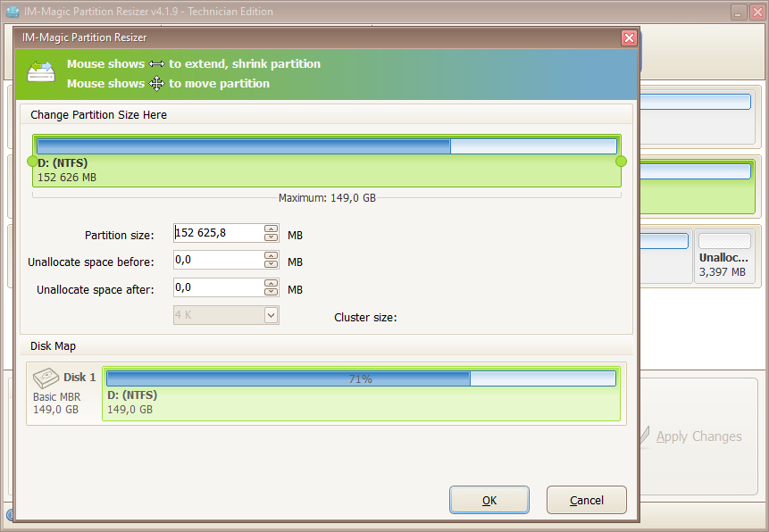Open the 4 K cluster size dropdown
This screenshot has width=769, height=532.
click(x=271, y=315)
